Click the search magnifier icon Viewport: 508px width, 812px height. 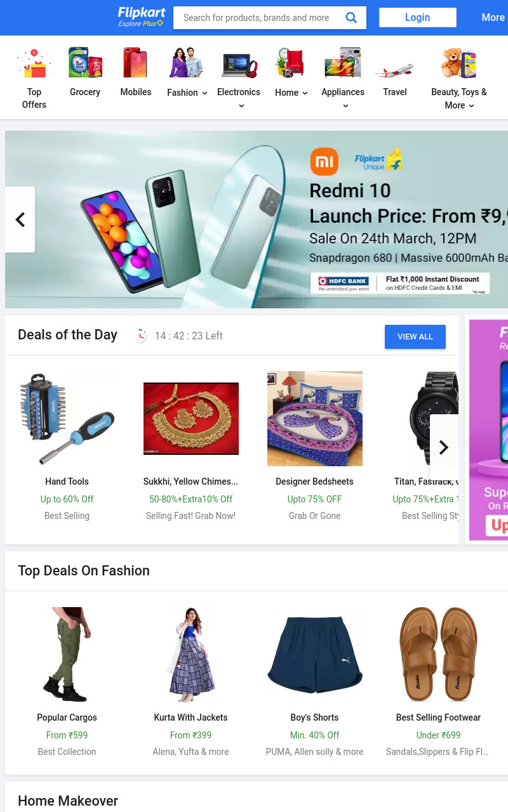[x=351, y=18]
